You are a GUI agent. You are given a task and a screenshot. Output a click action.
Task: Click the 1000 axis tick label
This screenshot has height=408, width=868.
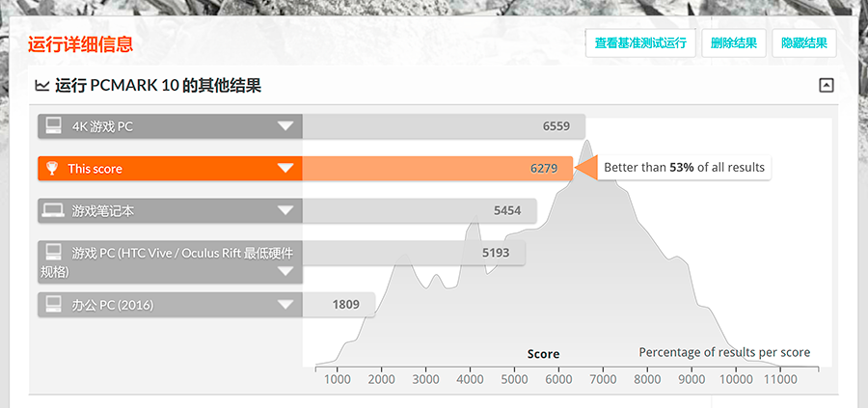coord(338,380)
